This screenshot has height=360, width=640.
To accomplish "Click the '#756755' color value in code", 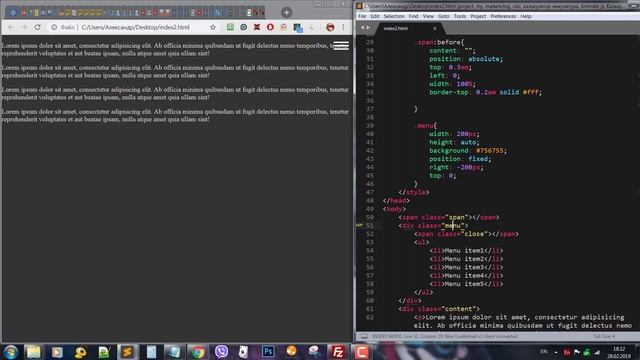I will tap(490, 151).
